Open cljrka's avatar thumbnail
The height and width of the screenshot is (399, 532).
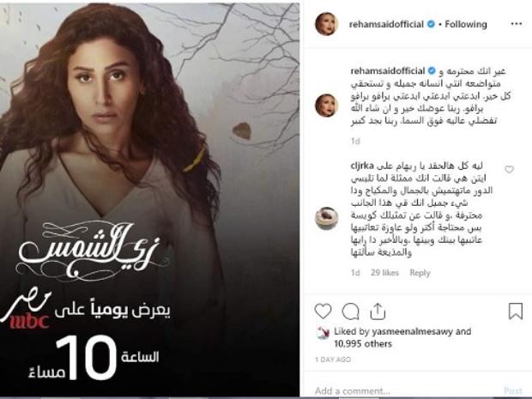tap(326, 218)
